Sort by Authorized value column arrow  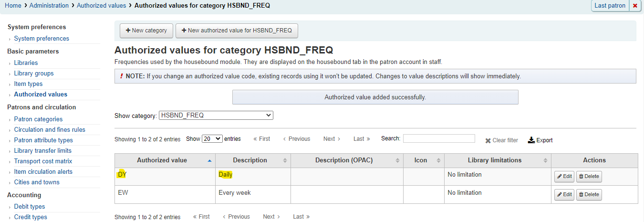(209, 160)
